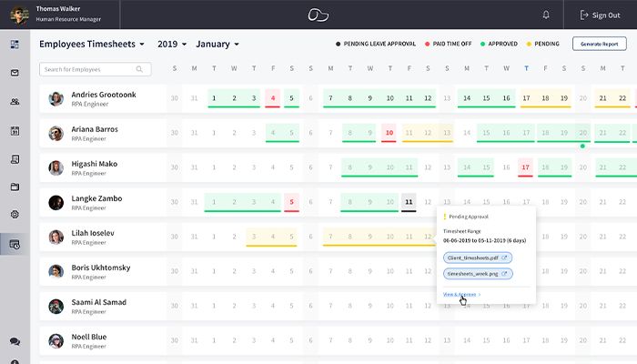
Task: Click Lilah Ioselev employee name
Action: 93,233
